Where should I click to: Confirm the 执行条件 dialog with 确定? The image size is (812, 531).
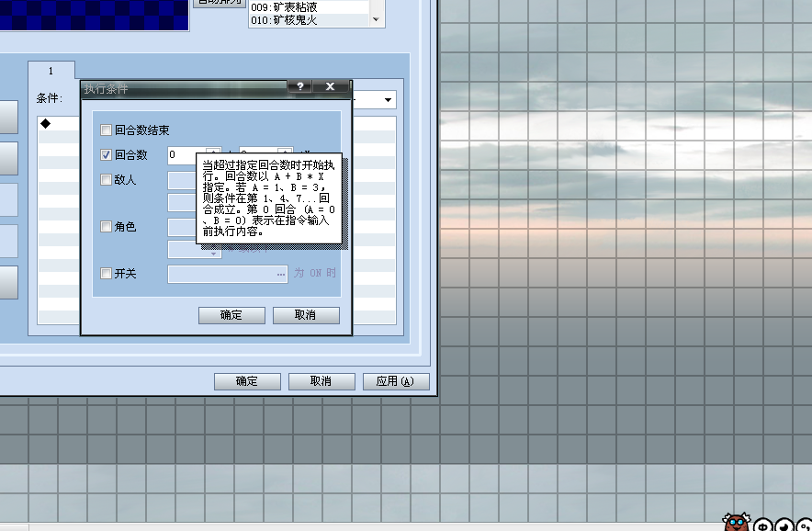tap(231, 315)
